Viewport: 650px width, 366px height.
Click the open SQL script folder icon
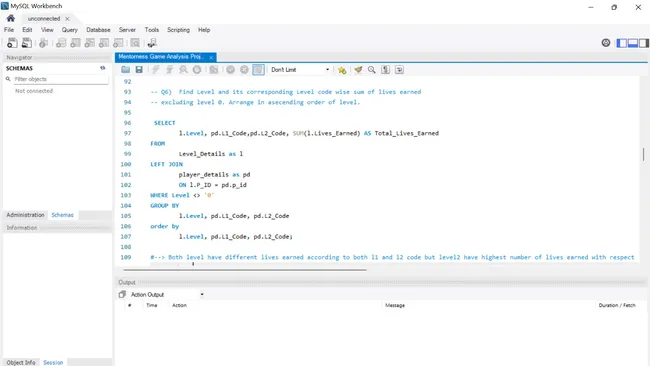coord(125,70)
